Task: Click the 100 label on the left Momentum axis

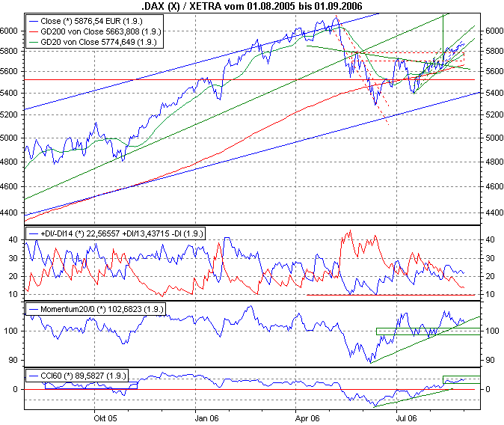Action: click(10, 331)
